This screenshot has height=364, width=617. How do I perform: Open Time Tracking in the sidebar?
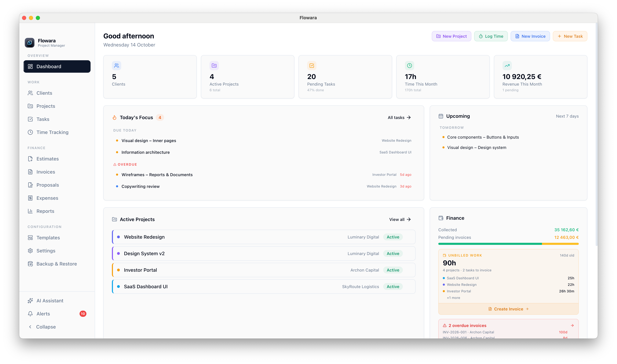tap(57, 132)
